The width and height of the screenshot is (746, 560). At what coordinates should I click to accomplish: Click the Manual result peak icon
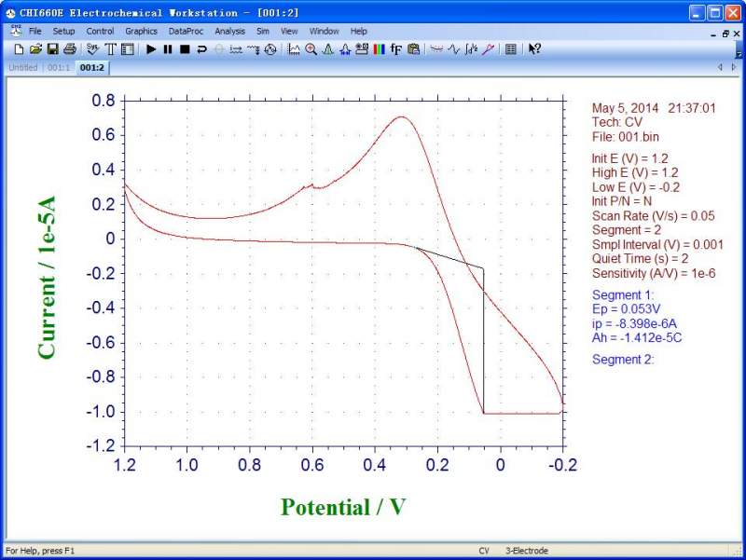coord(328,49)
